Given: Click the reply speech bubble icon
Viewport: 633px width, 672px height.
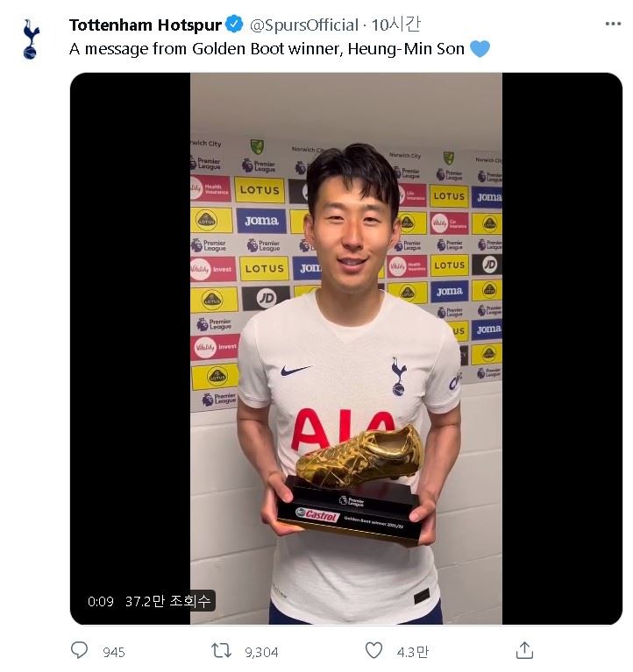Looking at the screenshot, I should (x=79, y=651).
